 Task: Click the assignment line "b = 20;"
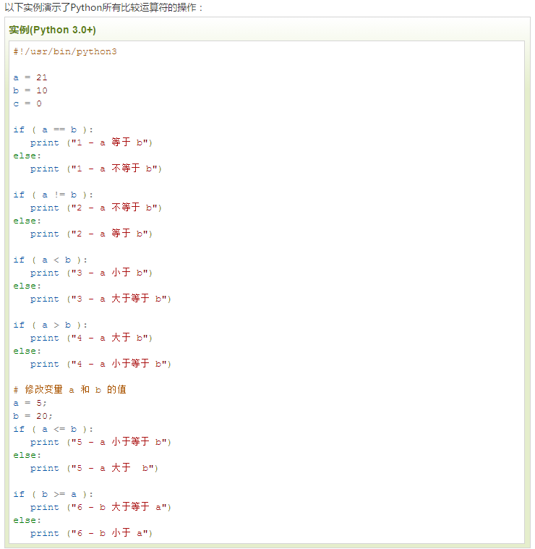[x=33, y=416]
